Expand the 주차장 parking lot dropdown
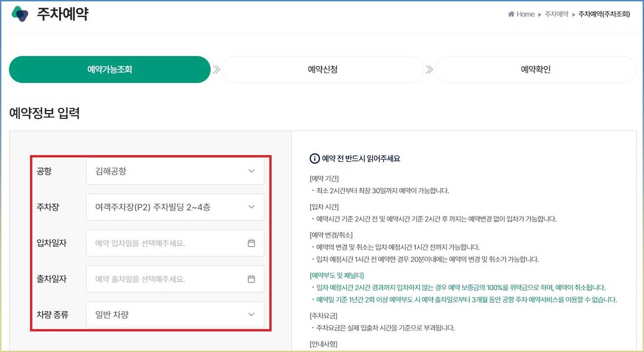644x352 pixels. click(175, 207)
